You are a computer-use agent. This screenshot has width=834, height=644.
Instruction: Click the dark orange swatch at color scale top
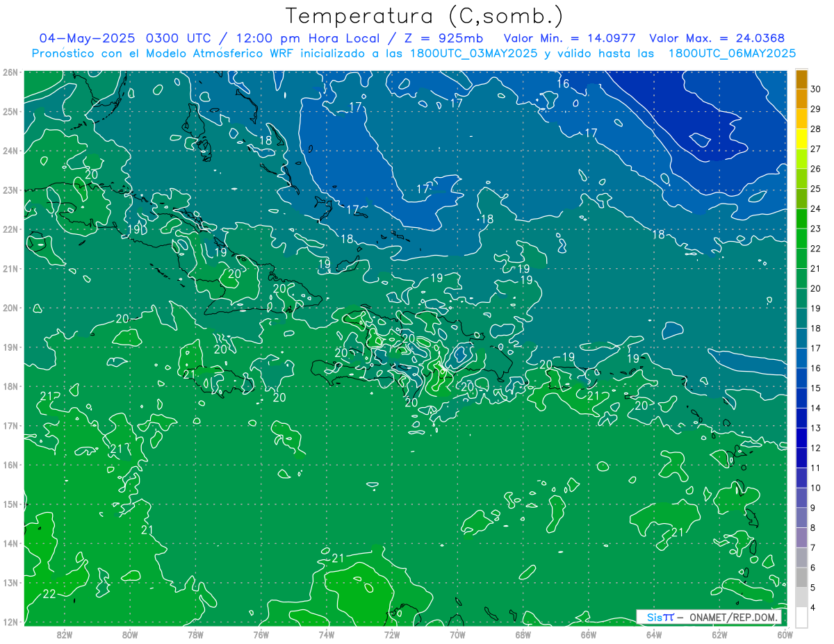(801, 79)
